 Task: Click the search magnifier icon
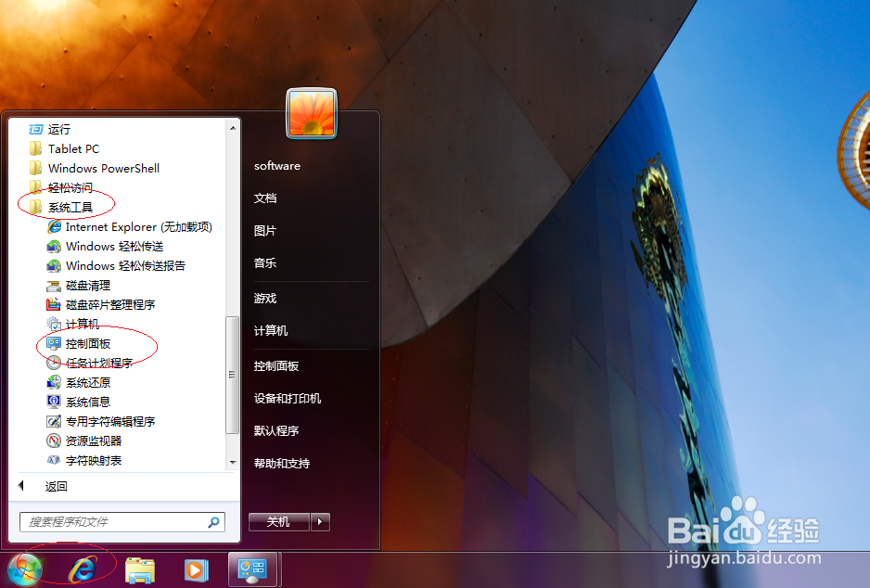pyautogui.click(x=213, y=522)
